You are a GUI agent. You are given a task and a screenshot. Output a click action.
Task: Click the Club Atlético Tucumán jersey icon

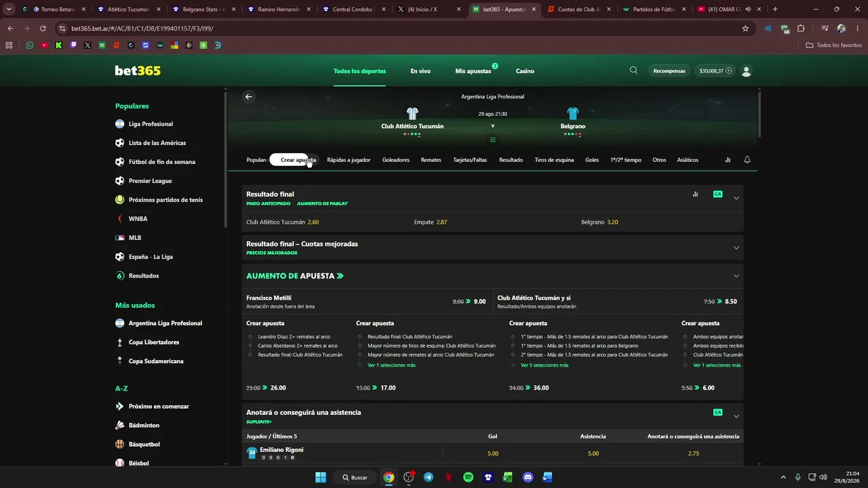tap(412, 113)
